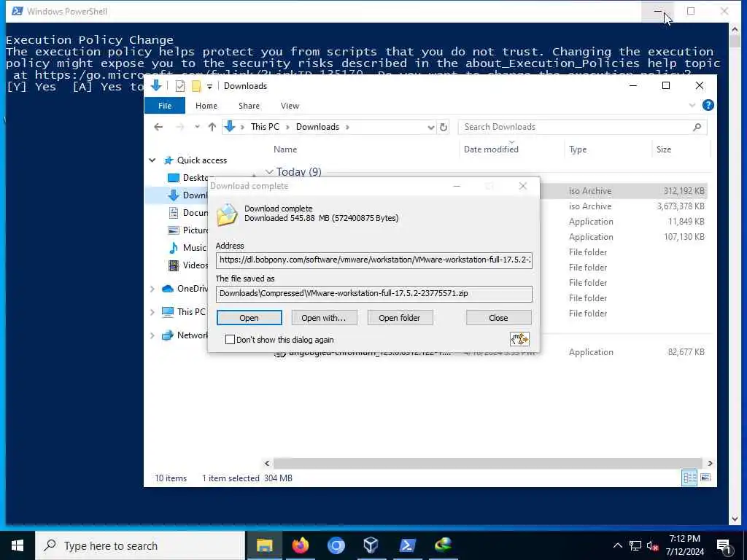This screenshot has height=560, width=747.
Task: Click the taskbar search box
Action: click(x=140, y=545)
